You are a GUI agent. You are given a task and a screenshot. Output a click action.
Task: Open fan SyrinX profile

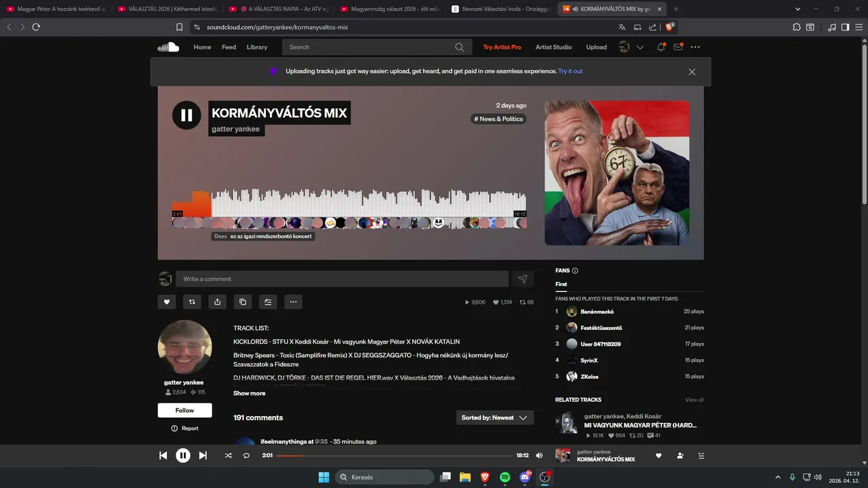pos(589,361)
